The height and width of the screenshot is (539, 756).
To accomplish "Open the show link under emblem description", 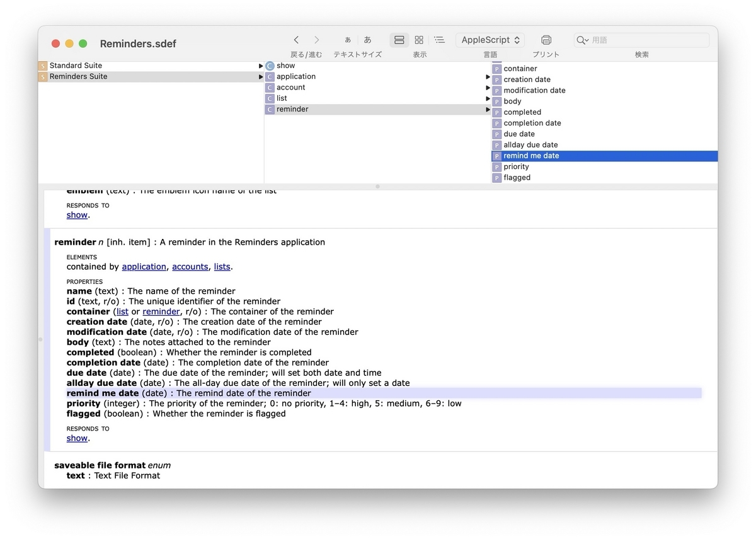I will point(77,215).
